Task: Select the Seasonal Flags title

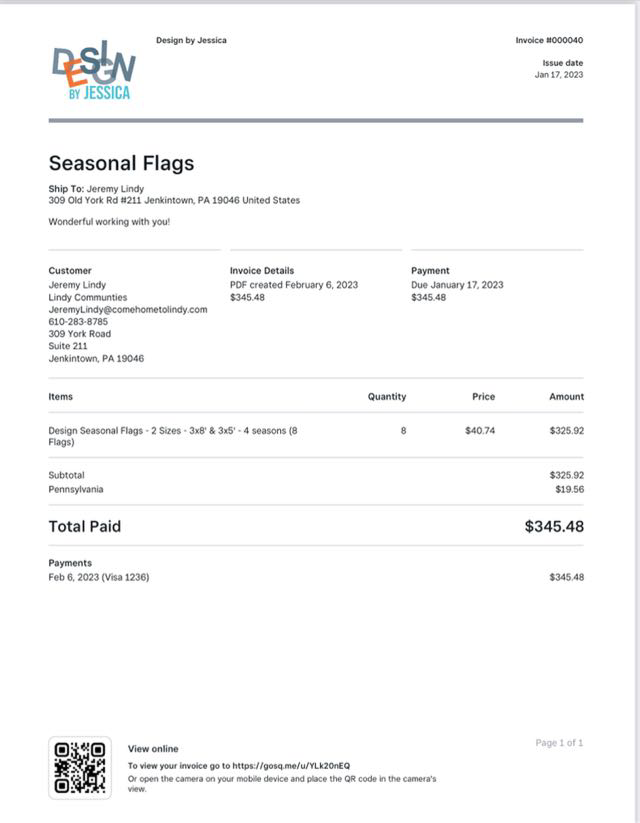Action: click(121, 164)
